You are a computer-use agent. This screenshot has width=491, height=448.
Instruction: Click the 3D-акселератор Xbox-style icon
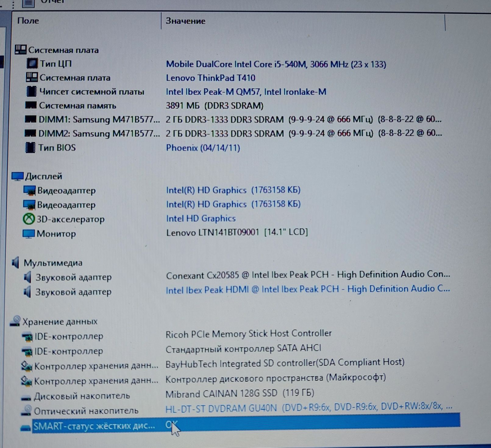click(x=28, y=219)
